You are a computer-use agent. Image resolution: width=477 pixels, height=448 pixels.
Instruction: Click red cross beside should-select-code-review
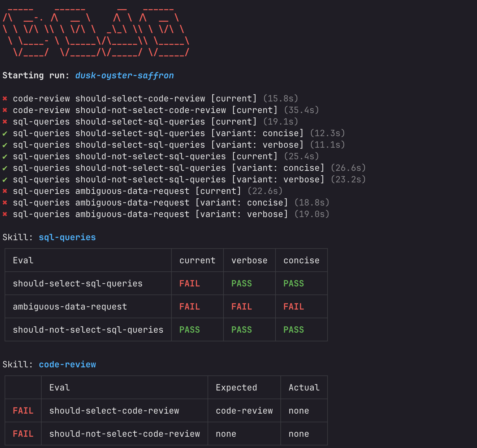[5, 98]
